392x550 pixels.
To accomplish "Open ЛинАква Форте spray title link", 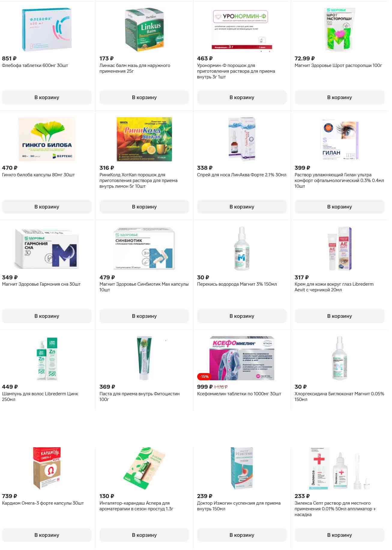I will tap(242, 175).
